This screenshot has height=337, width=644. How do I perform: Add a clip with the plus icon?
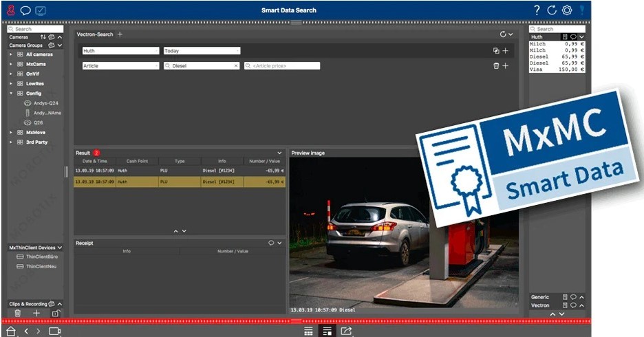coord(36,313)
